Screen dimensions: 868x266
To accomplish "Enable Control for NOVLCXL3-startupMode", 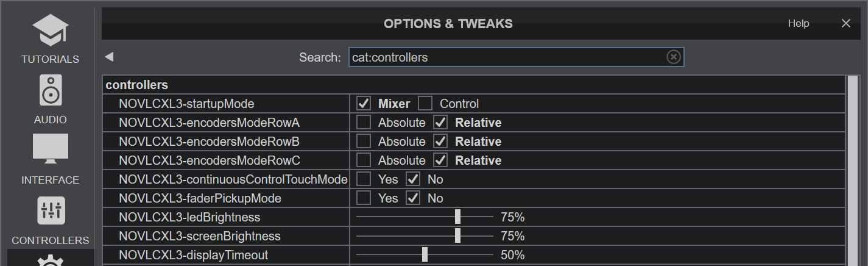I will click(x=425, y=104).
